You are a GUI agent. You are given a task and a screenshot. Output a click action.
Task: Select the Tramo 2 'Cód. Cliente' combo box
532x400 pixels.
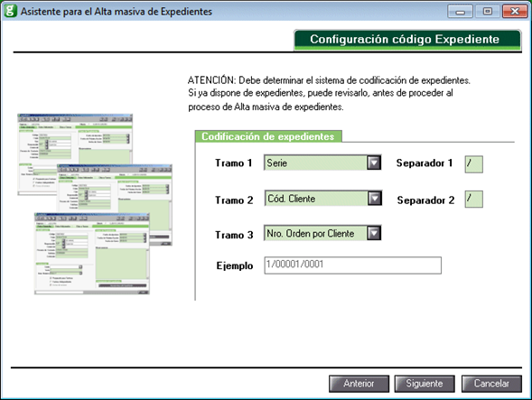pos(323,199)
